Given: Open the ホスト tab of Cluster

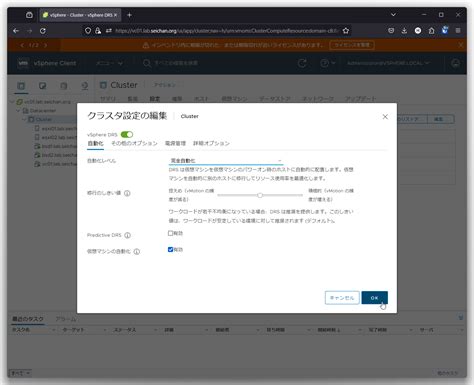Looking at the screenshot, I should coord(201,99).
